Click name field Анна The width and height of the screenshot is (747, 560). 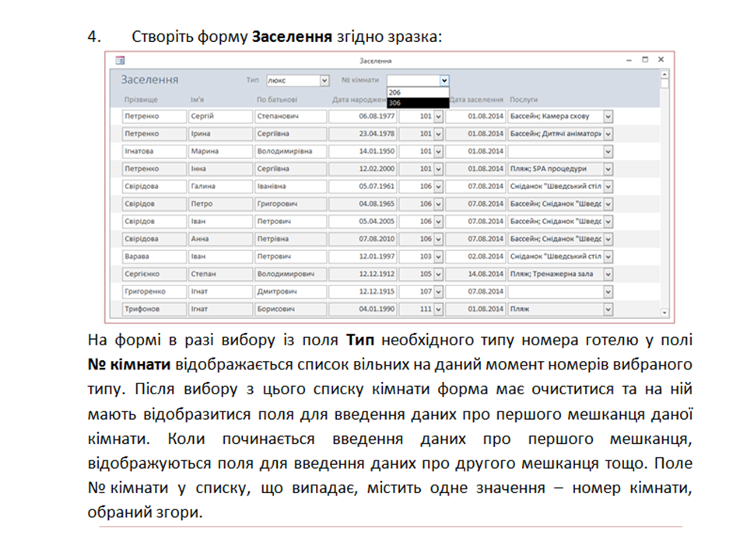click(x=220, y=239)
